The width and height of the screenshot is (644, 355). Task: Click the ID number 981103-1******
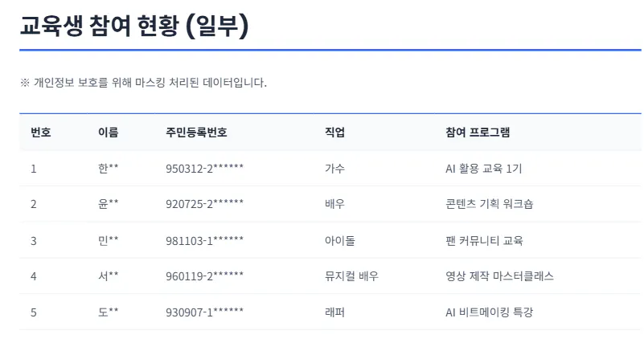point(204,240)
